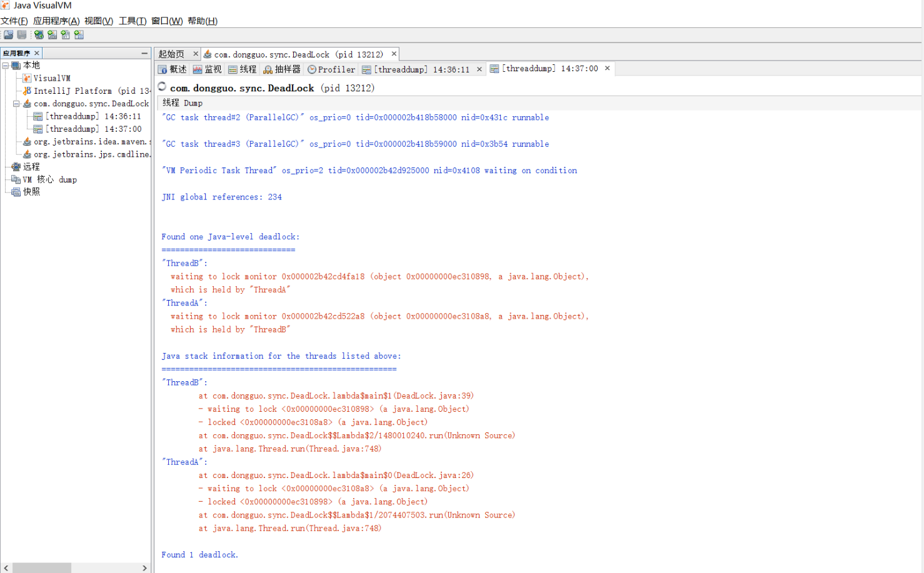This screenshot has height=573, width=924.
Task: Select com.dongguo.sync.DeadLock (pid 13212) tab
Action: click(299, 54)
